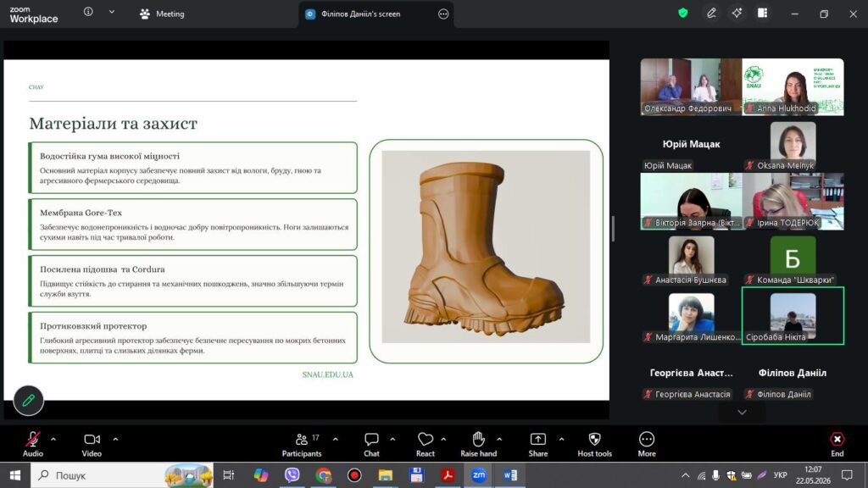Open the red record app on taskbar
Screen dimensions: 868x488
pyautogui.click(x=354, y=474)
